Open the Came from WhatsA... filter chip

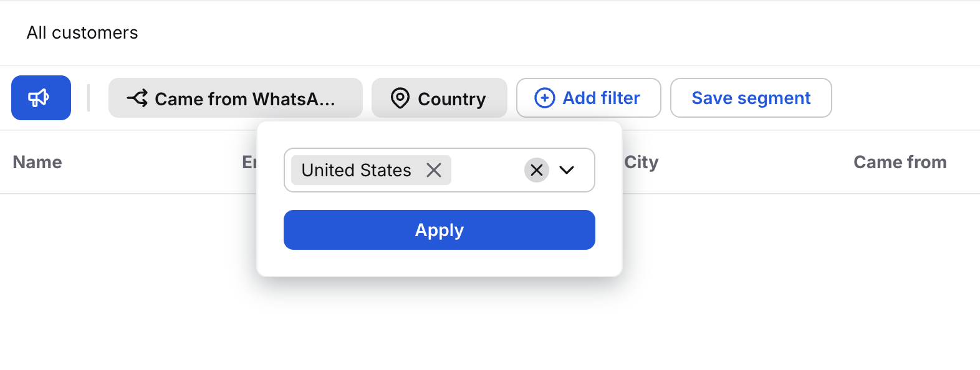pos(244,98)
